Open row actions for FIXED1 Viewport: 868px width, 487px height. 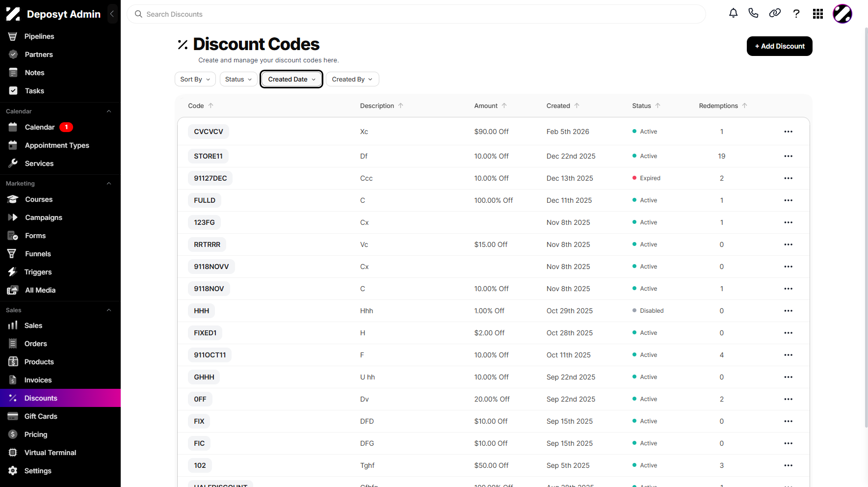pos(789,333)
